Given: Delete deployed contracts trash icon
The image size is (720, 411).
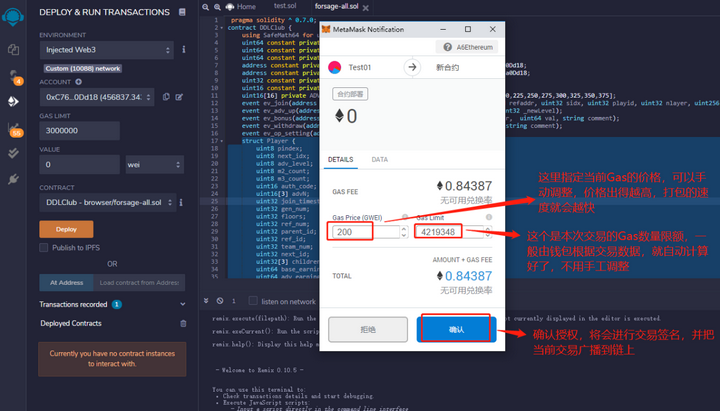Looking at the screenshot, I should click(183, 323).
